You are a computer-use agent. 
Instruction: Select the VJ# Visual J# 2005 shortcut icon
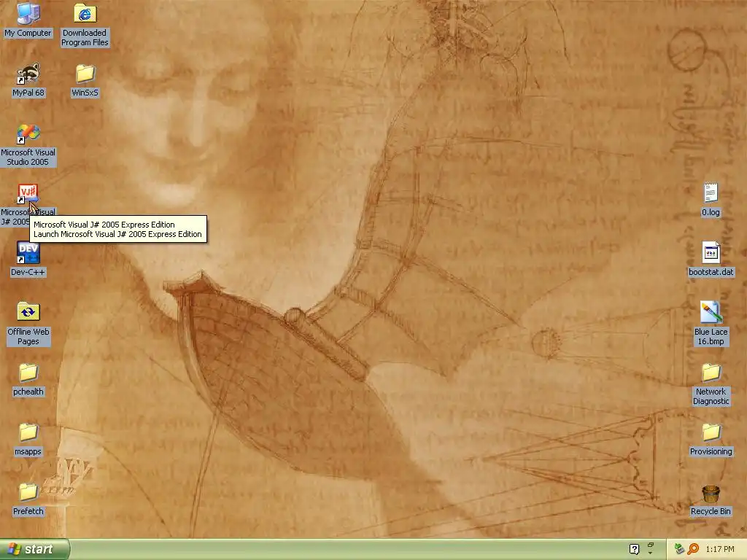pyautogui.click(x=28, y=193)
